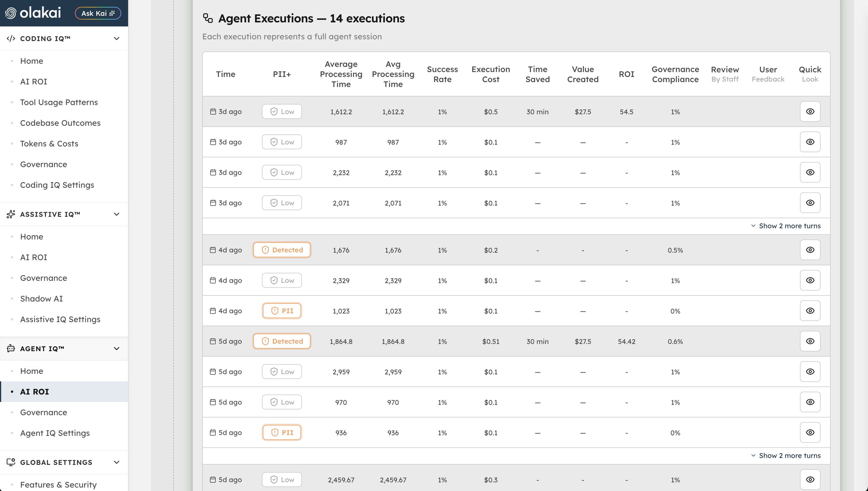Expand Show 2 more turns under 5d ago rows
This screenshot has height=491, width=868.
786,456
